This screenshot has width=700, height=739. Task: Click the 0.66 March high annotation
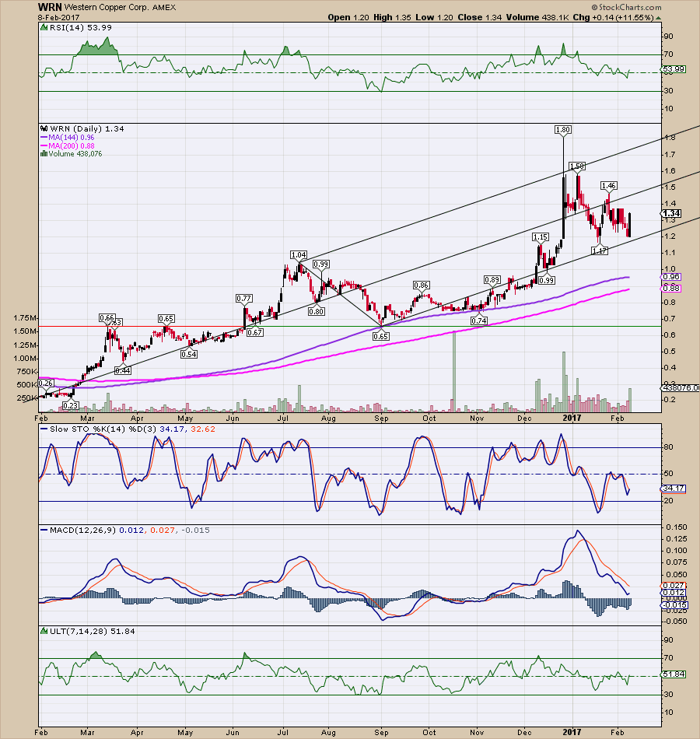point(107,318)
